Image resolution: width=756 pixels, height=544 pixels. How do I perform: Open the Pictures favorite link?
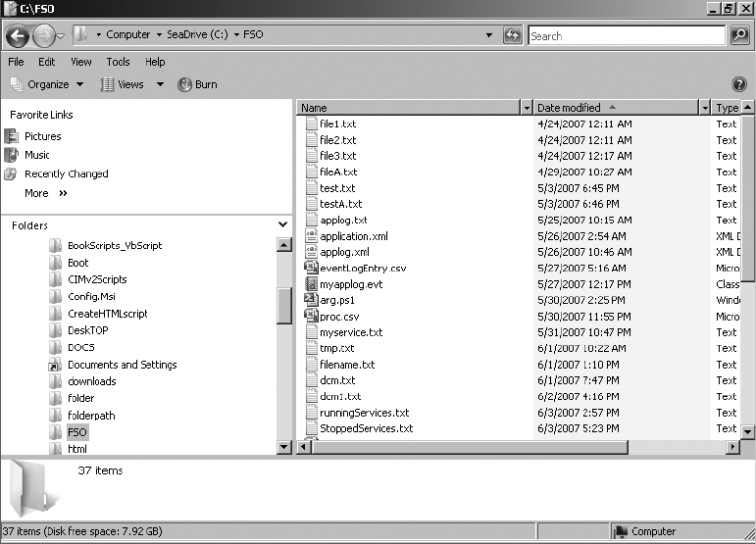(x=33, y=136)
